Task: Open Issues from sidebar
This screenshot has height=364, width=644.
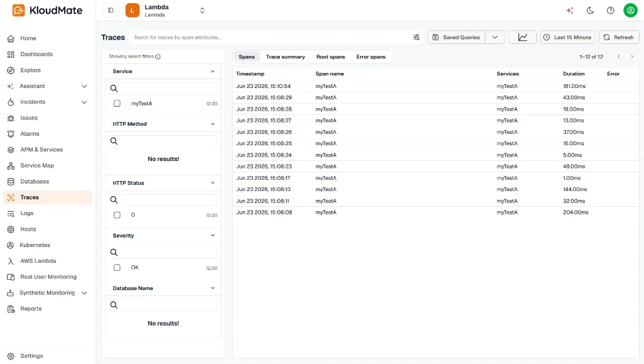Action: click(x=48, y=118)
